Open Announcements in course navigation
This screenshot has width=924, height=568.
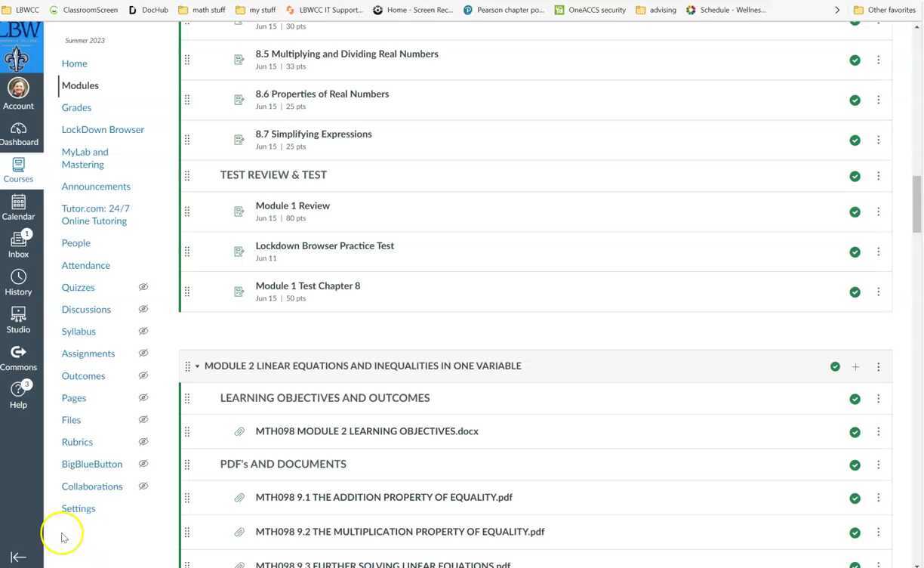pyautogui.click(x=96, y=186)
